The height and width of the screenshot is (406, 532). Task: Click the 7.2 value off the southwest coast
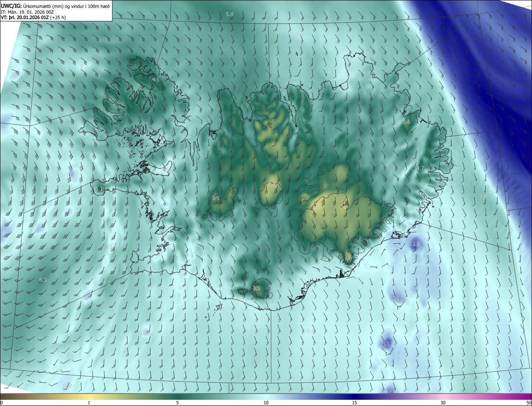point(107,284)
